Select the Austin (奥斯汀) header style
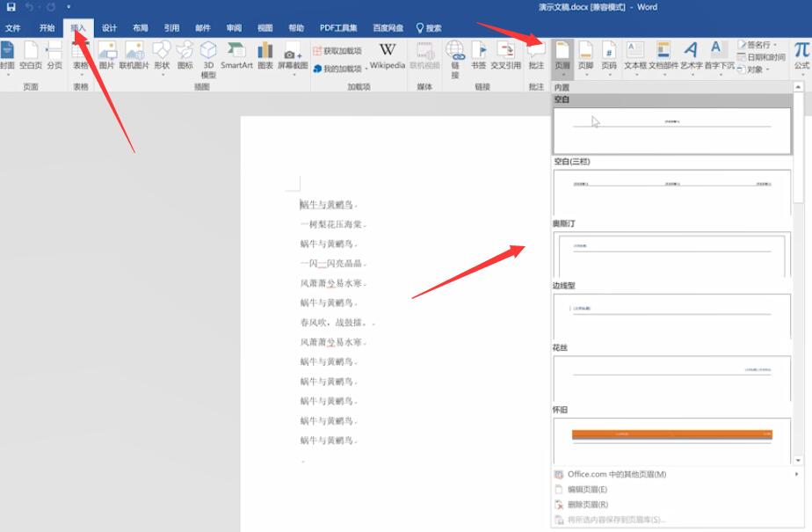The width and height of the screenshot is (812, 532). 672,254
